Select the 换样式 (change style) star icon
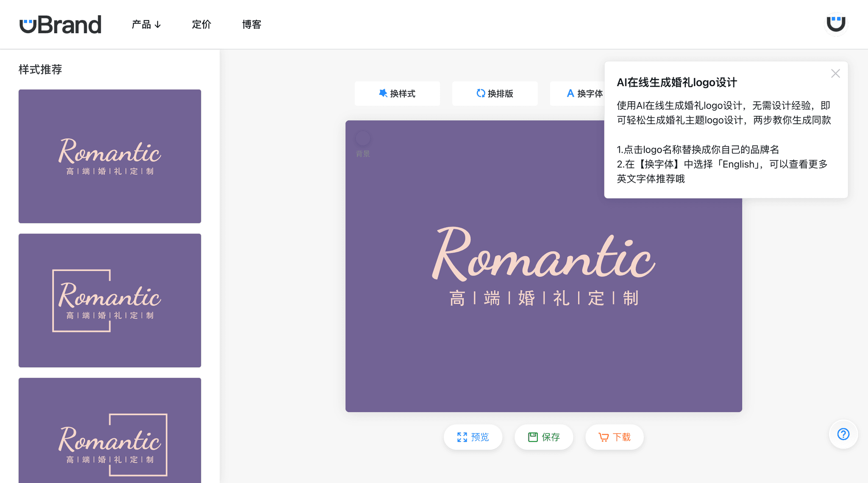Screen dimensions: 868x483 coord(383,93)
